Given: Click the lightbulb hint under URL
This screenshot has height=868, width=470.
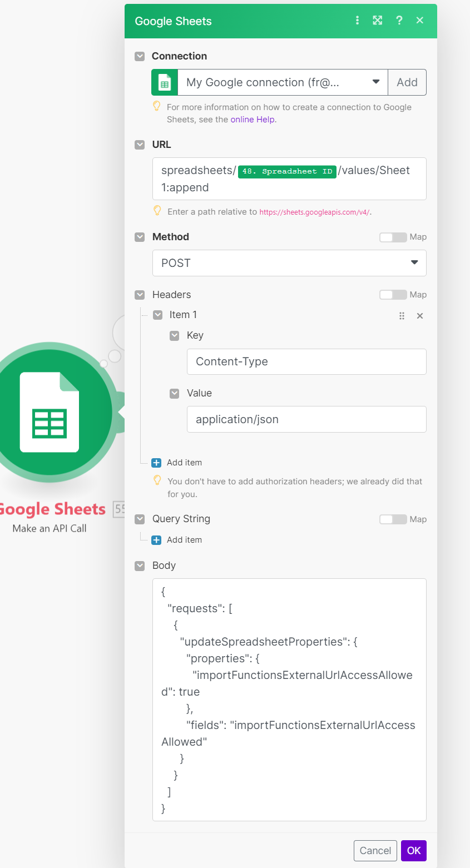Looking at the screenshot, I should 157,211.
